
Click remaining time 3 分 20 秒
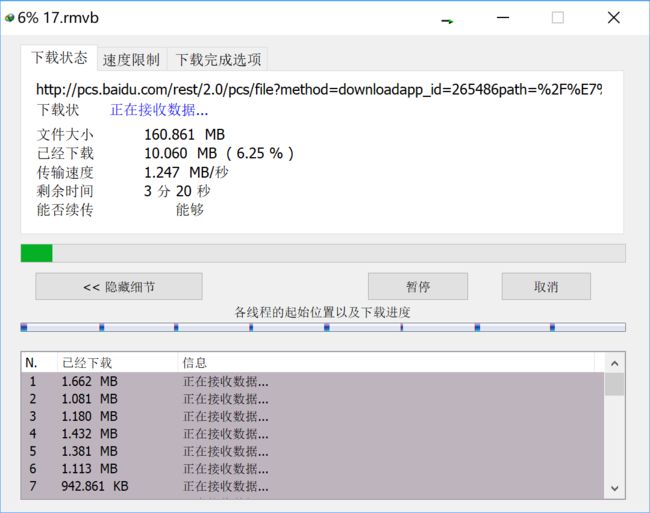(x=177, y=191)
